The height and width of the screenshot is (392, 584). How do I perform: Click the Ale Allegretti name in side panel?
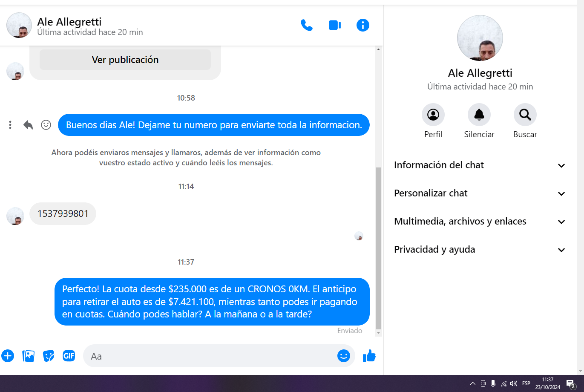pos(480,73)
